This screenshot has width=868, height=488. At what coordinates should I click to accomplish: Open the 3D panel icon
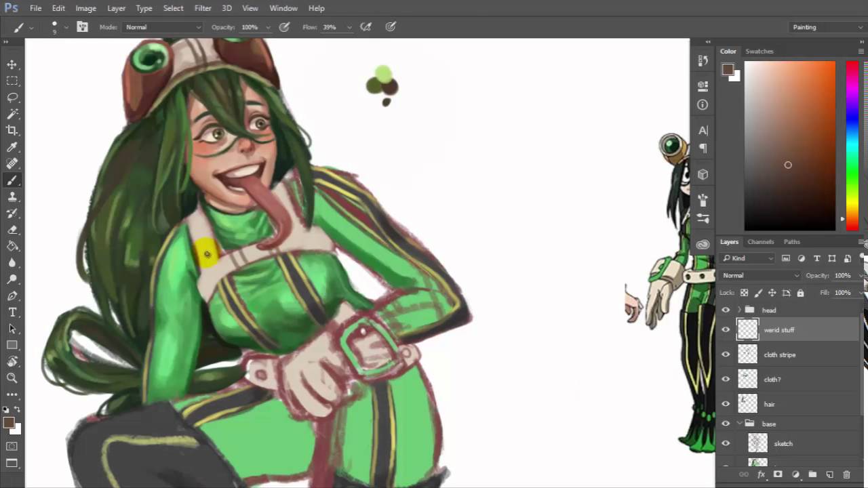coord(703,175)
